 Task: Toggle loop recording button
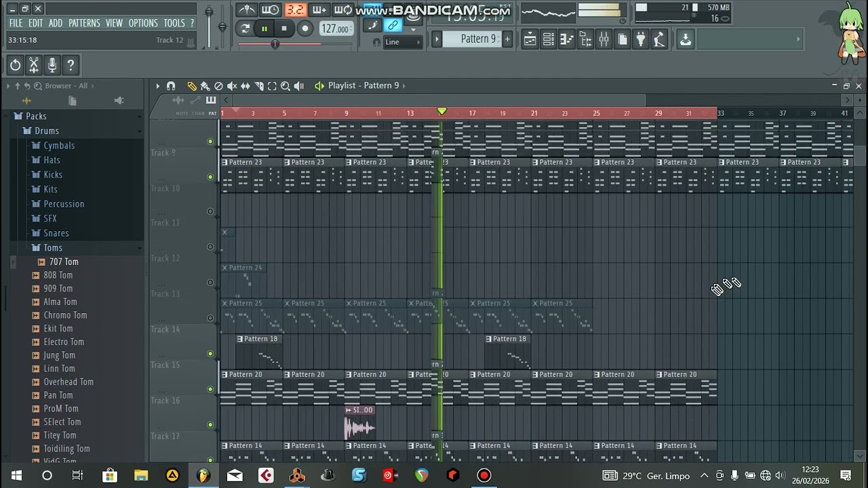tap(343, 9)
